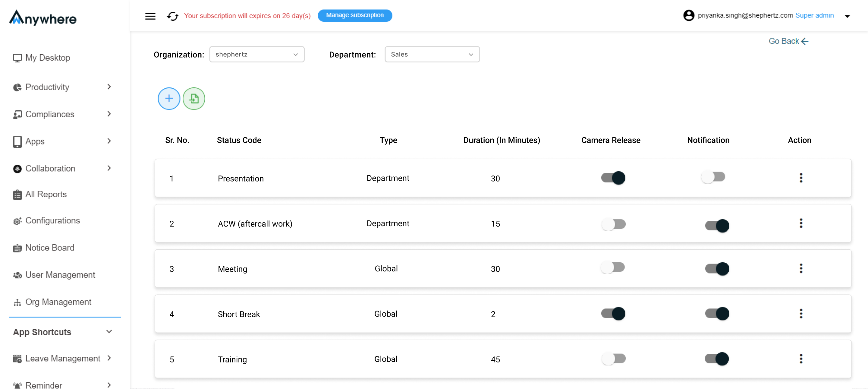
Task: Enable Camera Release for Meeting
Action: (x=612, y=267)
